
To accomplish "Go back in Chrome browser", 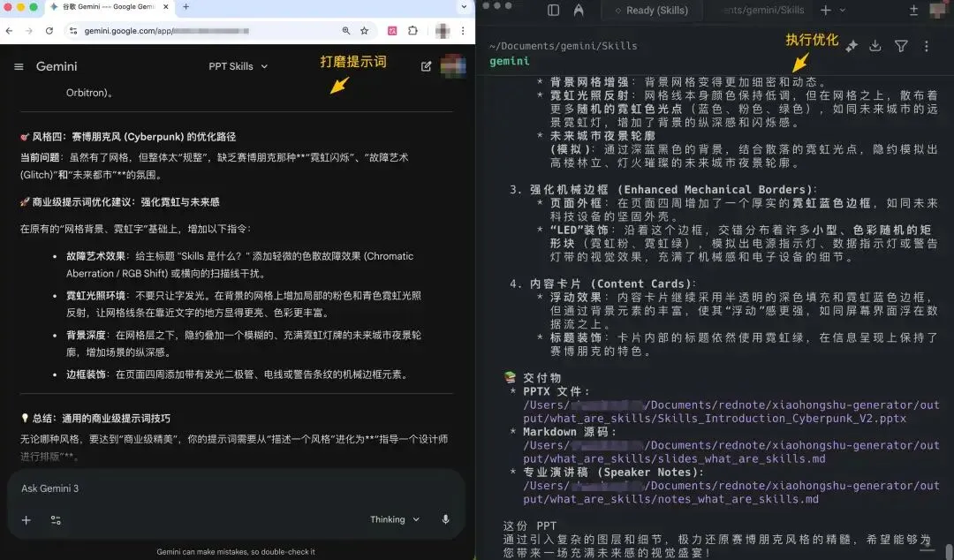I will pos(9,30).
